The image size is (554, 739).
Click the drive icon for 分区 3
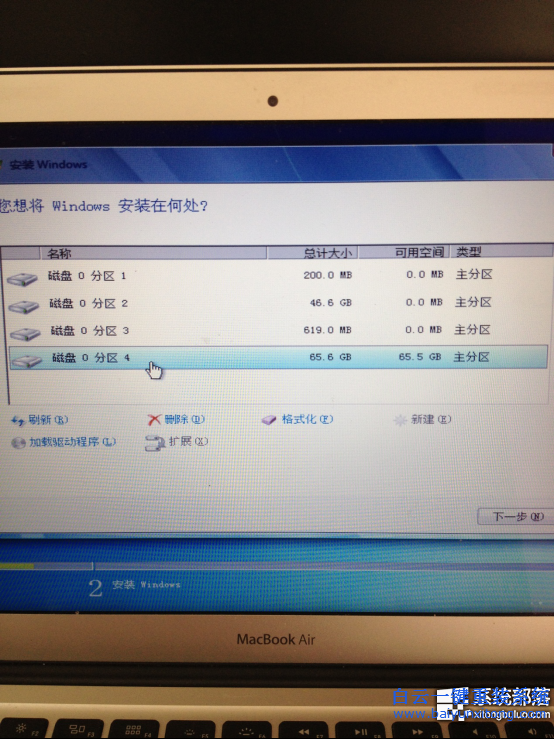25,334
